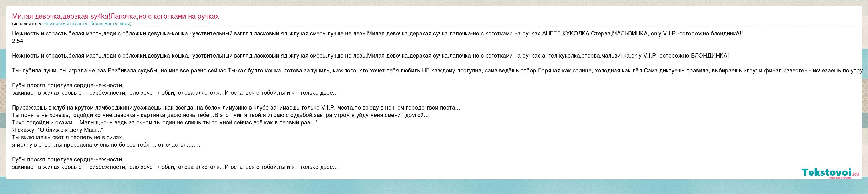Click the final 'закипает в жилах кровь' line
Screen dimensions: 868x194
point(174,167)
